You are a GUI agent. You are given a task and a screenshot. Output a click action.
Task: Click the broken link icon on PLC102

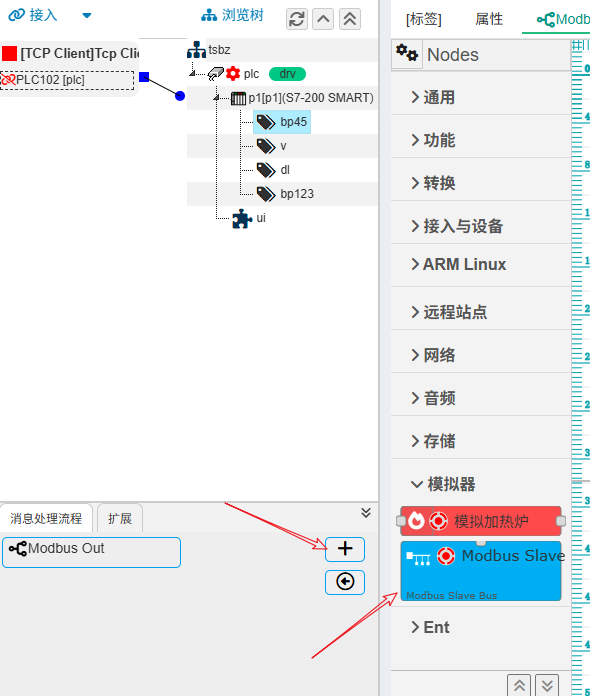(x=8, y=80)
